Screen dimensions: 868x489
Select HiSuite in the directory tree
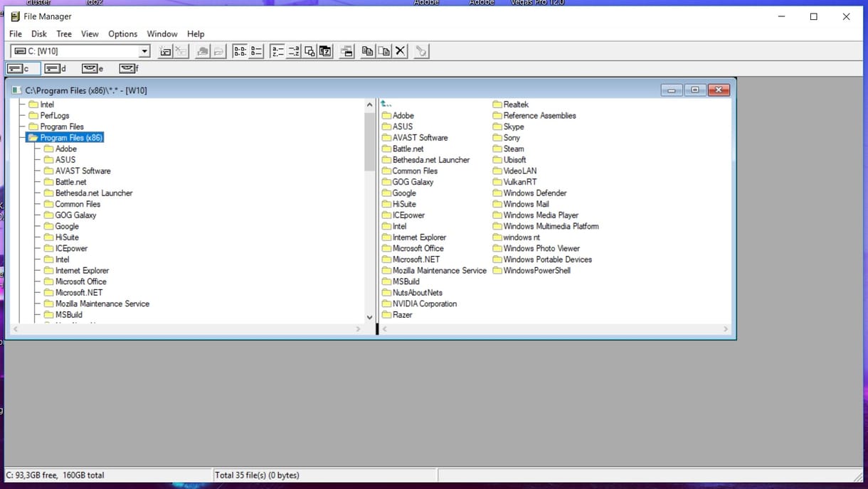click(61, 237)
